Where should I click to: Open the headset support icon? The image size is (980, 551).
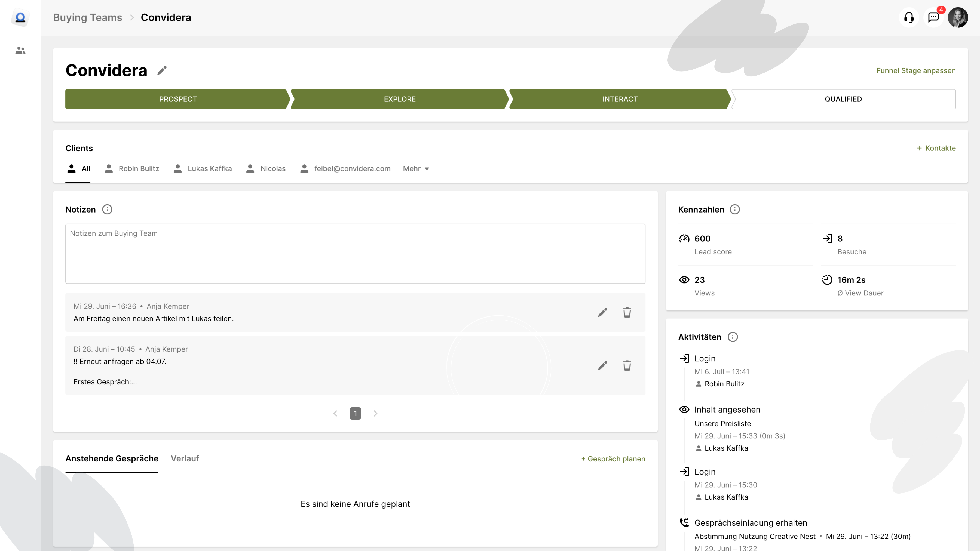(x=909, y=17)
